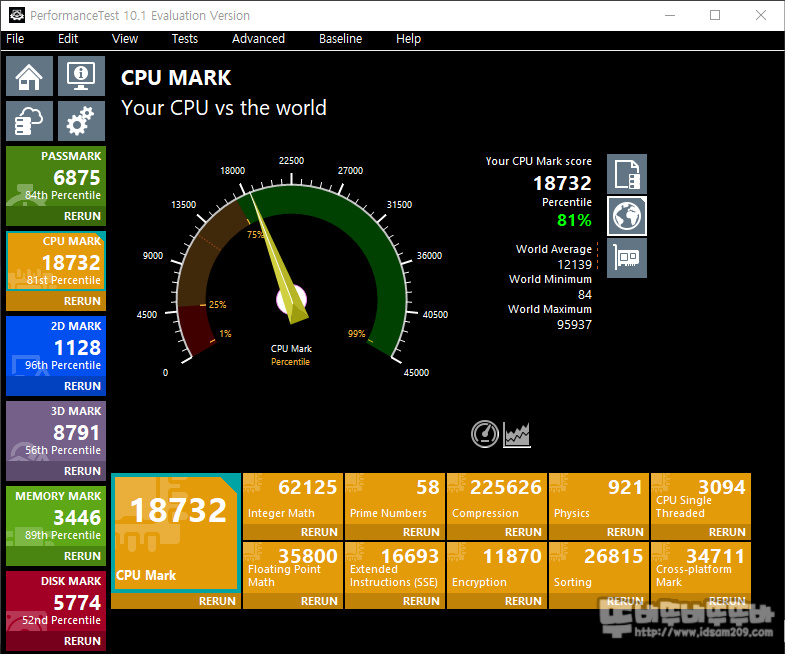Open the settings gears icon
785x654 pixels.
(x=81, y=121)
